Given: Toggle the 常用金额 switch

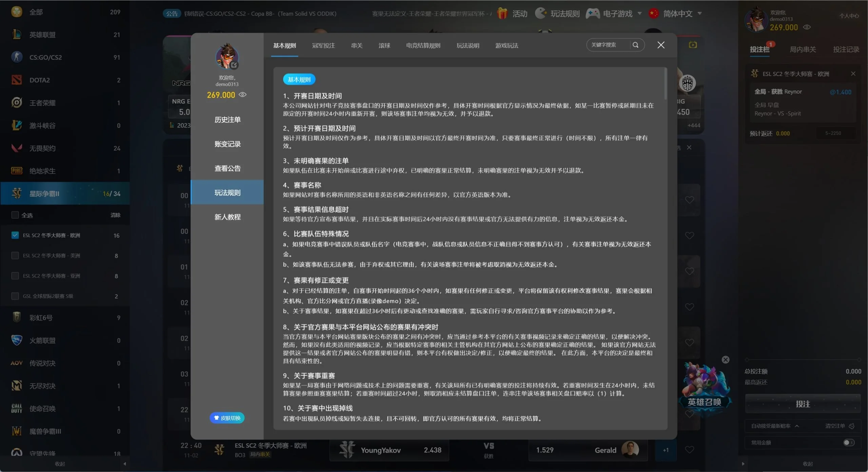Looking at the screenshot, I should (x=849, y=442).
